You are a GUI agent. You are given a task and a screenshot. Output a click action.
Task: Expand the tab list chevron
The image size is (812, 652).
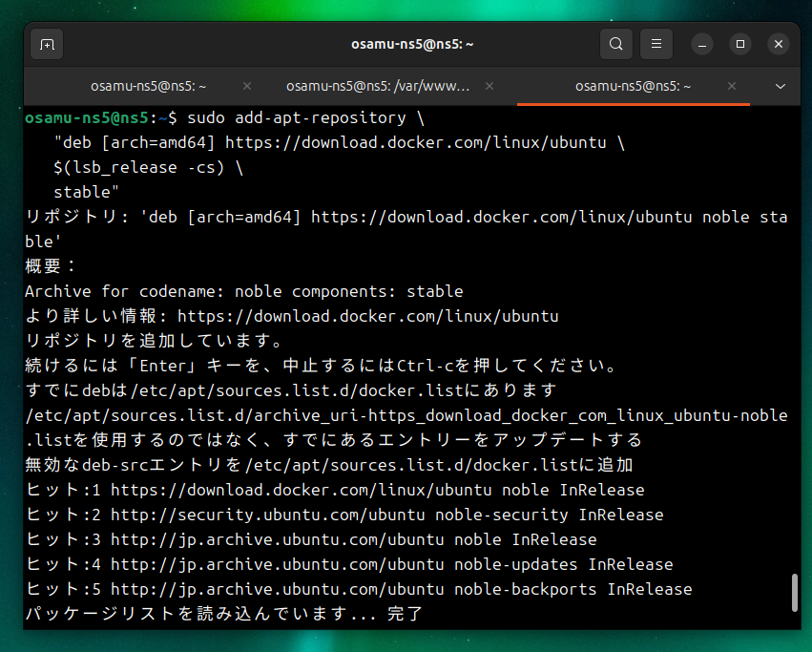[x=781, y=86]
